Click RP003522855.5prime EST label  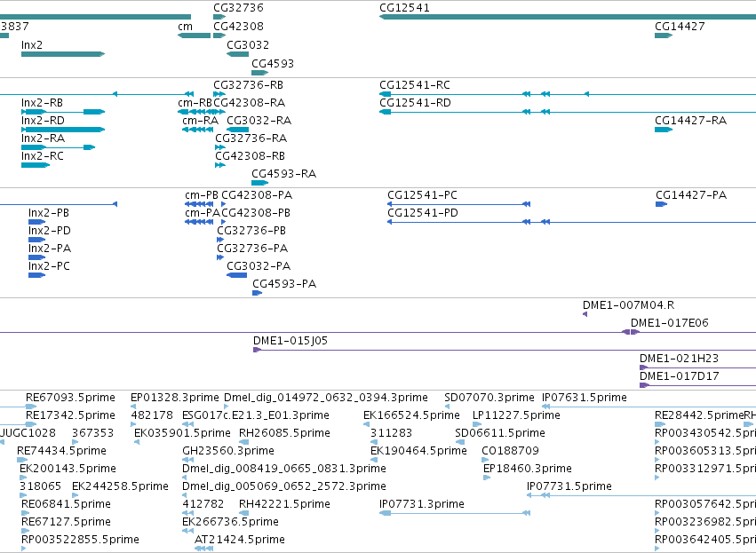click(x=80, y=540)
